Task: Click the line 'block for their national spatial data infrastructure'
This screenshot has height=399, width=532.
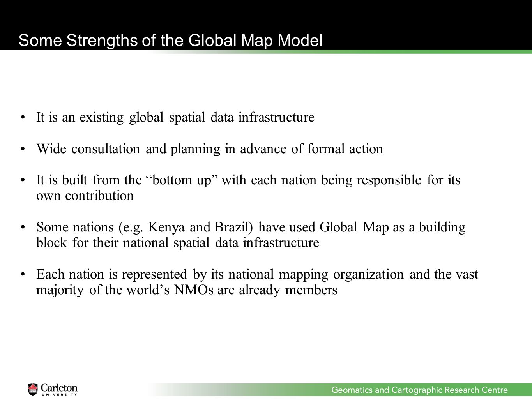Action: pos(178,243)
